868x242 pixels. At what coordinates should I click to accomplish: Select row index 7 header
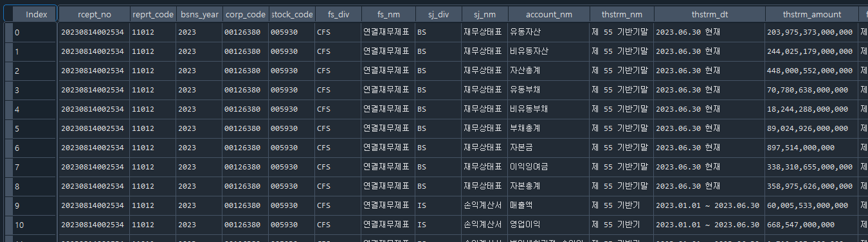click(x=35, y=167)
